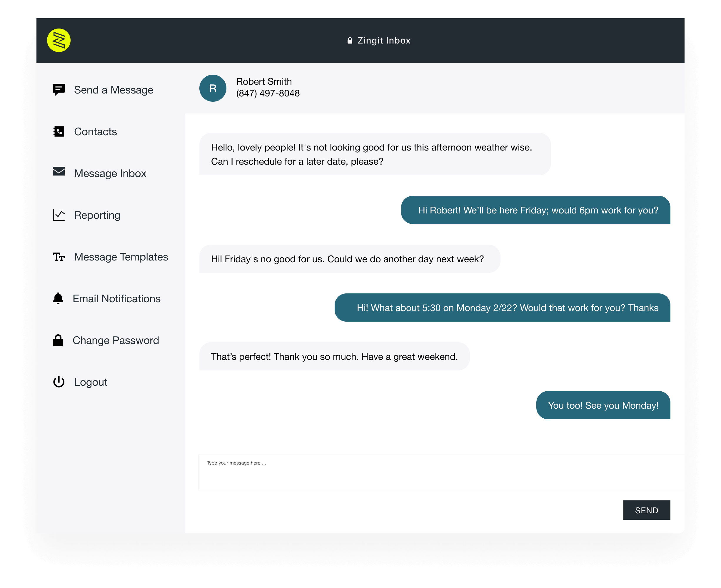The height and width of the screenshot is (588, 721).
Task: Open Message Inbox from the sidebar
Action: [x=110, y=173]
